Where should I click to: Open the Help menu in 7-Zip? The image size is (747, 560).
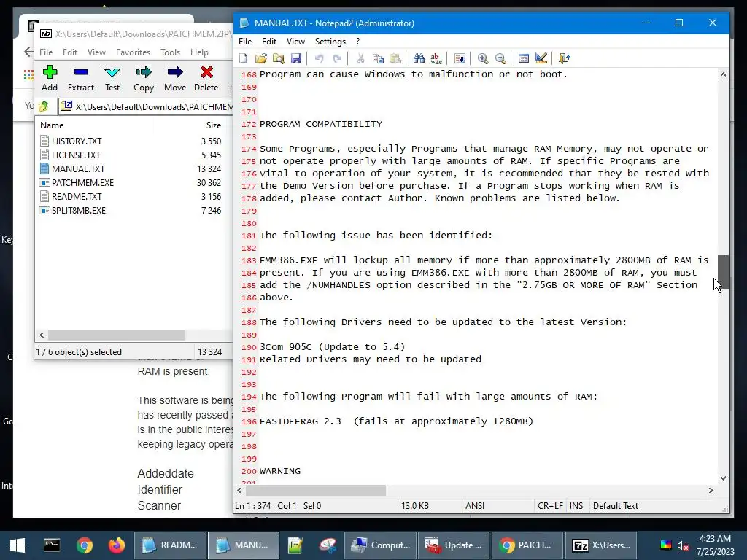[199, 52]
